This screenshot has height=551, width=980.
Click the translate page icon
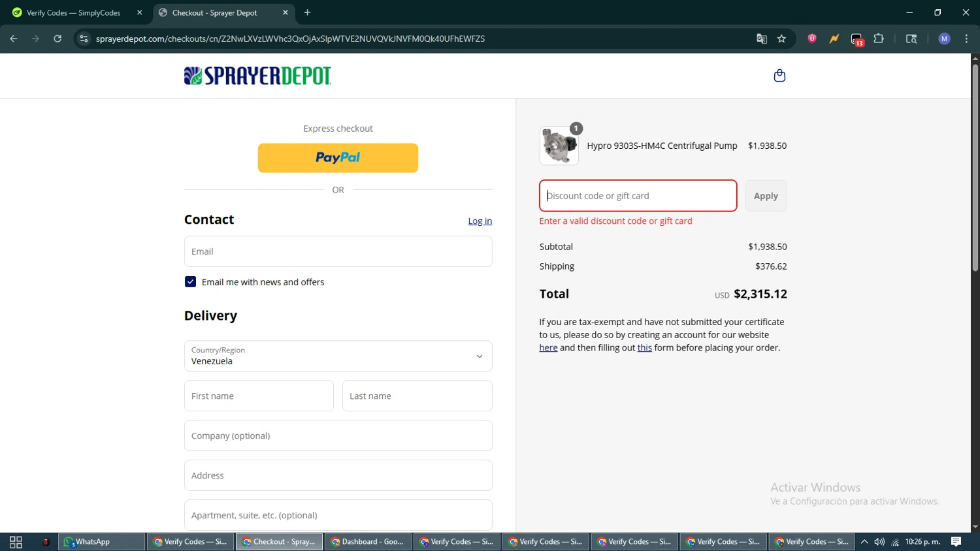point(762,39)
